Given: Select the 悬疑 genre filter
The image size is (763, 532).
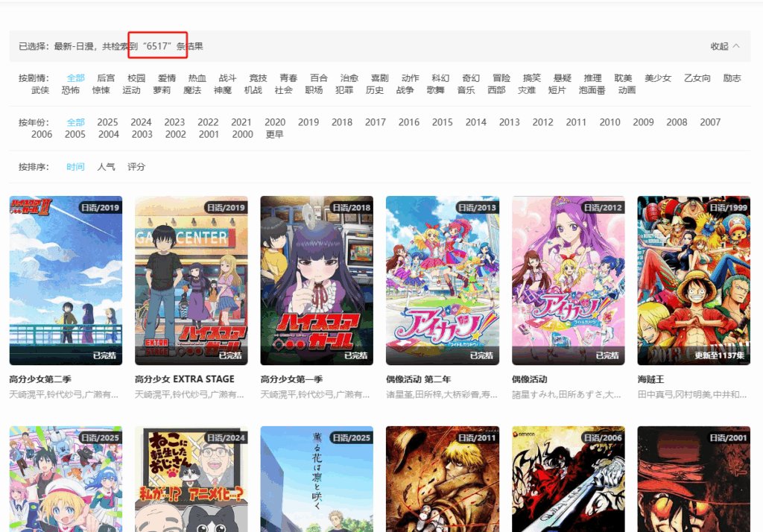Looking at the screenshot, I should coord(562,78).
